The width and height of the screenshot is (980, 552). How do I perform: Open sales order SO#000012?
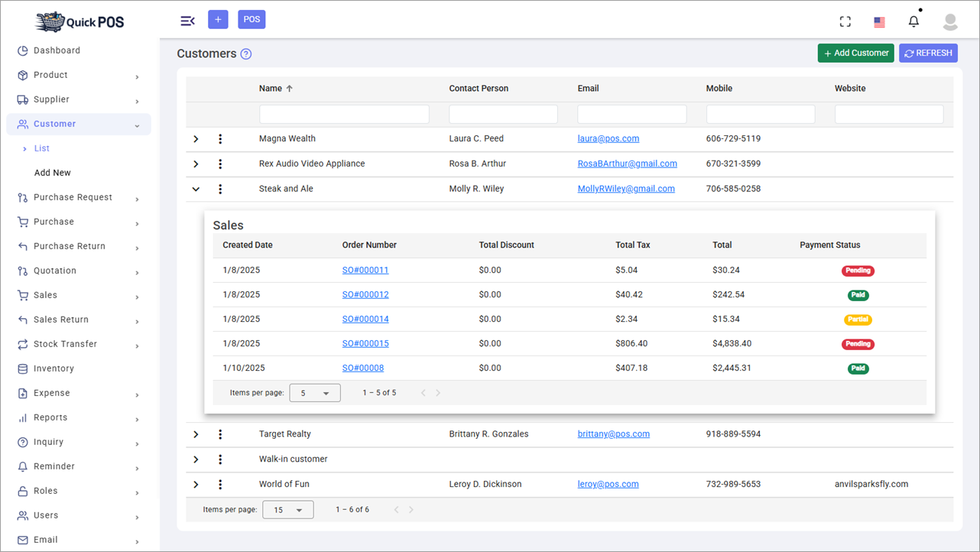pos(365,294)
